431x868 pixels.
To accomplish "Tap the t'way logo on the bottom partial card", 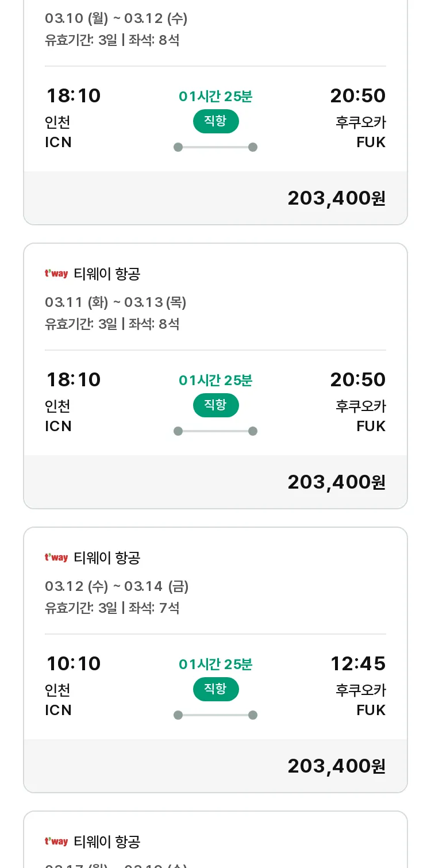I will tap(56, 842).
